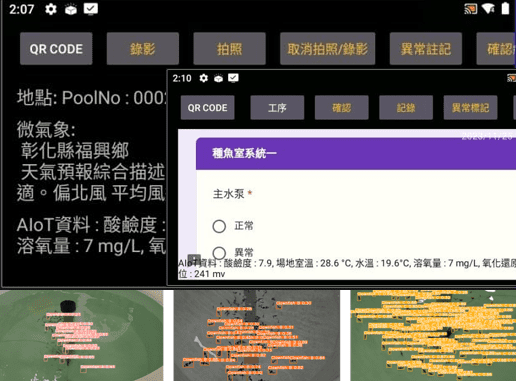Open the 工序 button
The width and height of the screenshot is (516, 381).
(x=277, y=108)
